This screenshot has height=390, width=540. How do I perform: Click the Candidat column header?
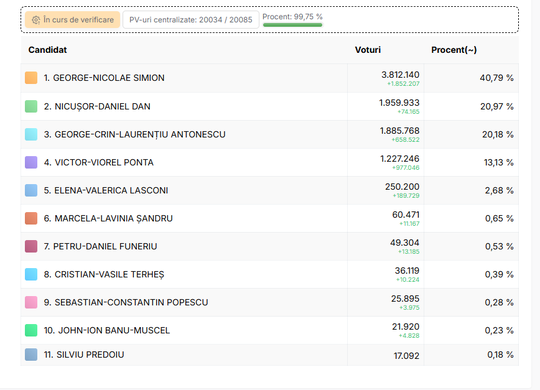[48, 50]
